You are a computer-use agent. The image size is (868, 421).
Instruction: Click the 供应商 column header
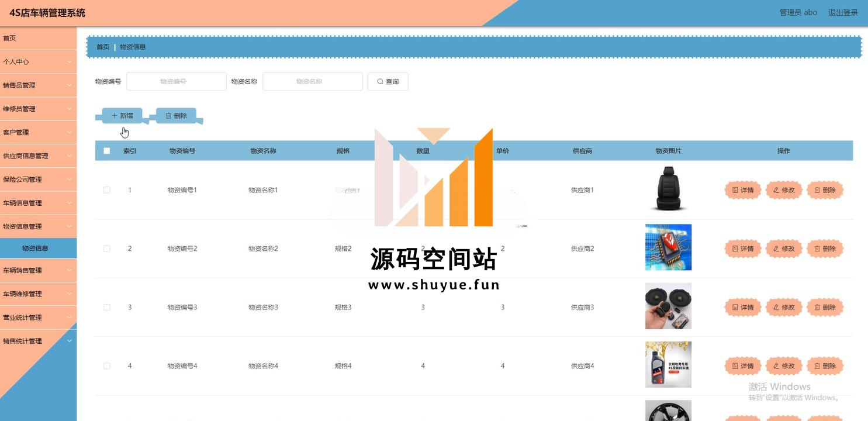(x=582, y=151)
